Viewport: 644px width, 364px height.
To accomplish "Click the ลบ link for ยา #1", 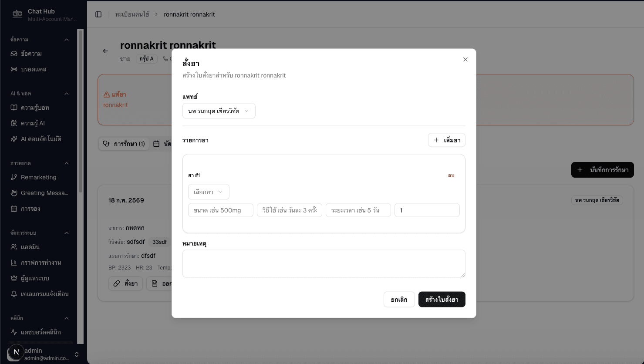I will [x=451, y=175].
